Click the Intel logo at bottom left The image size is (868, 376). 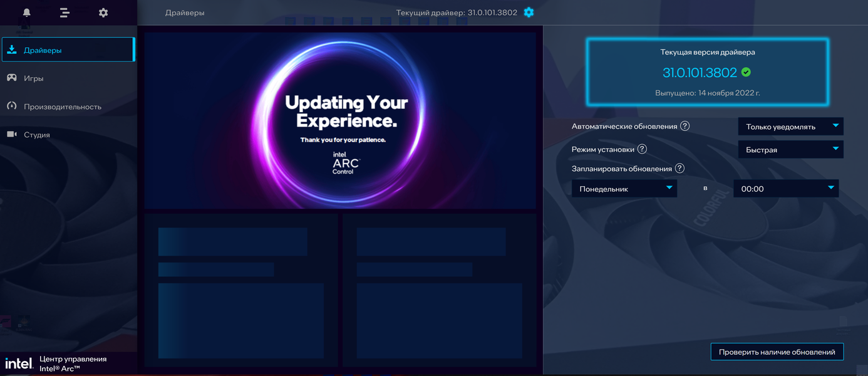[19, 363]
